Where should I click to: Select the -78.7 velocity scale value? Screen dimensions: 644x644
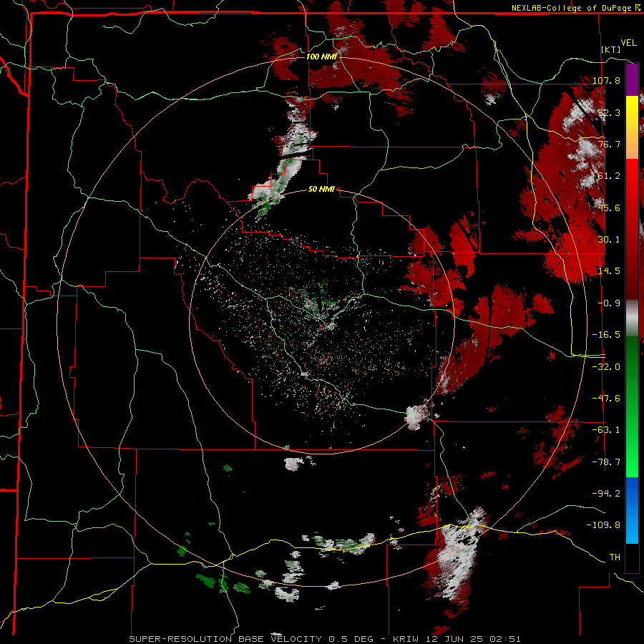pyautogui.click(x=606, y=462)
